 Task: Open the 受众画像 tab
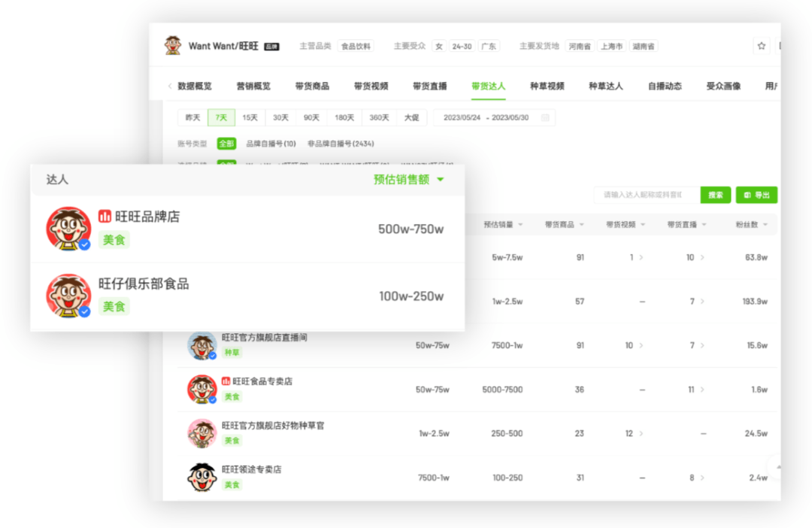click(x=723, y=86)
